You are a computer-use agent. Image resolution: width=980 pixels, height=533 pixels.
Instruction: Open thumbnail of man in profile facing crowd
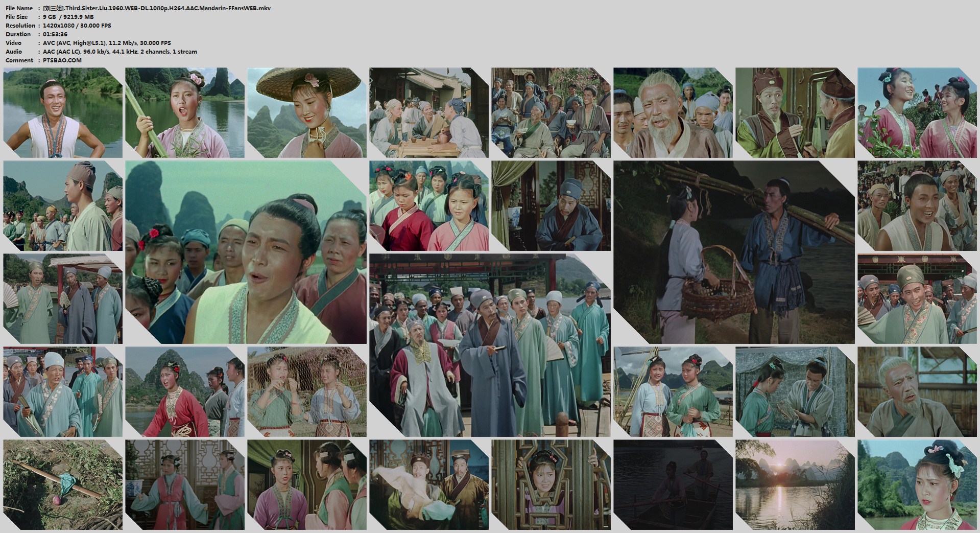(x=63, y=206)
